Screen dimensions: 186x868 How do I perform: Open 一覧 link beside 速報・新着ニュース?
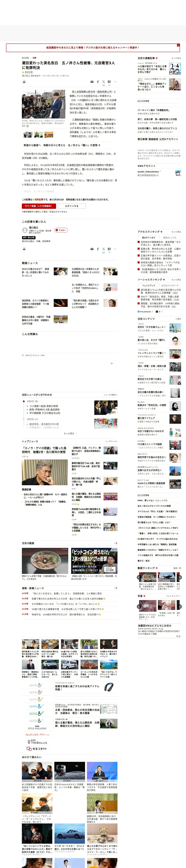coord(115,588)
